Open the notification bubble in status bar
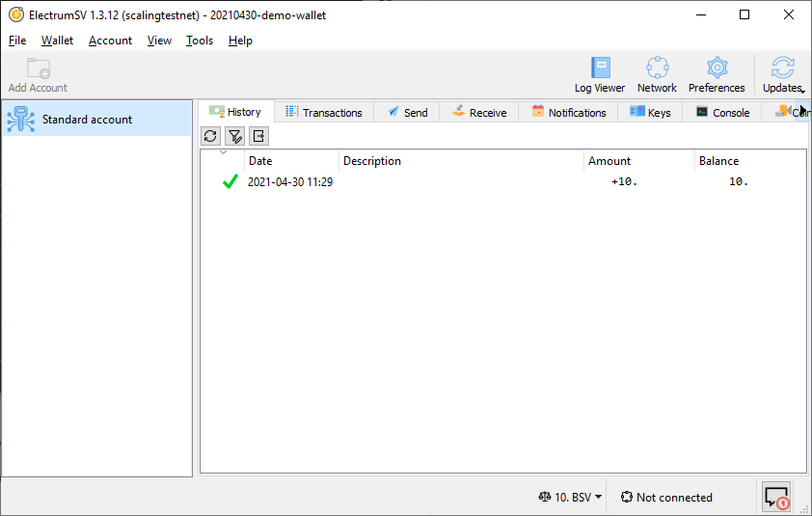Screen dimensions: 812x516 [776, 497]
